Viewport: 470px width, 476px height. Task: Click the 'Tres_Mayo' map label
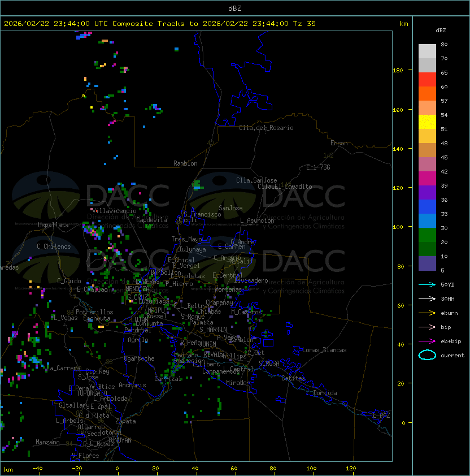click(186, 239)
